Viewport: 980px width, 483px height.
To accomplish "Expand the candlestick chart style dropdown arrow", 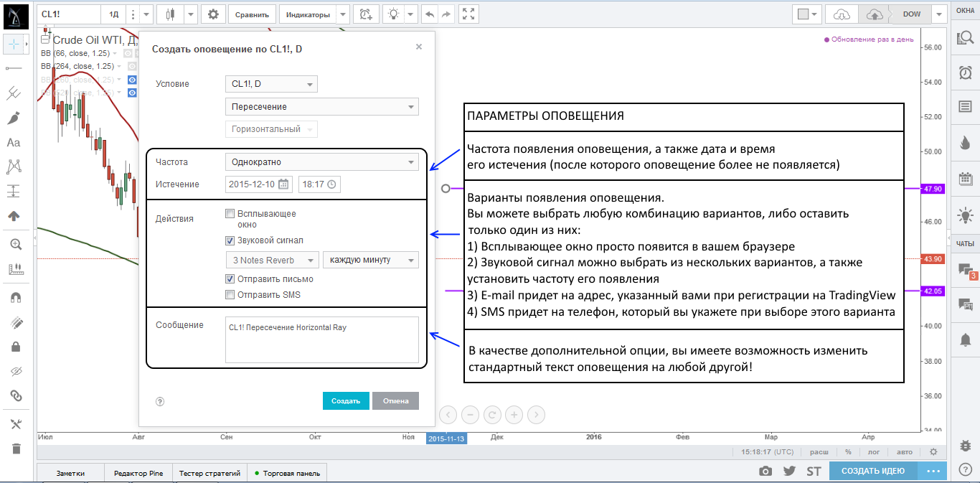I will (190, 14).
